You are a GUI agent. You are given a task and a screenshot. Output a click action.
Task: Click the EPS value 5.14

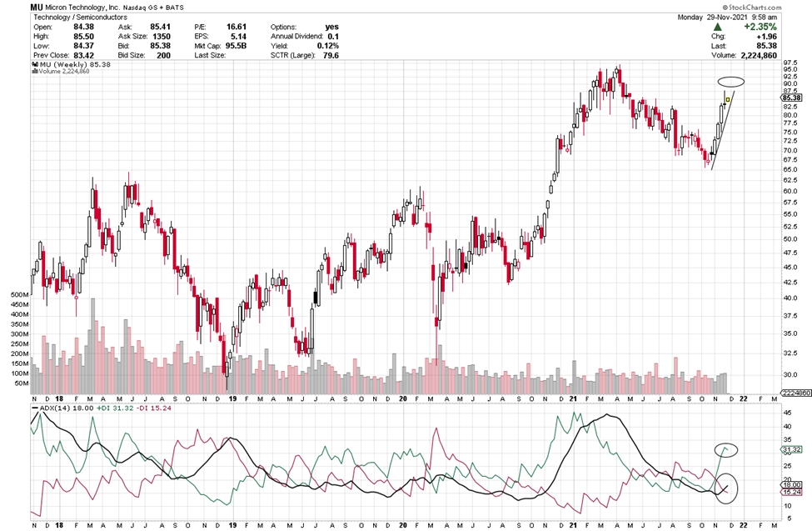click(238, 37)
